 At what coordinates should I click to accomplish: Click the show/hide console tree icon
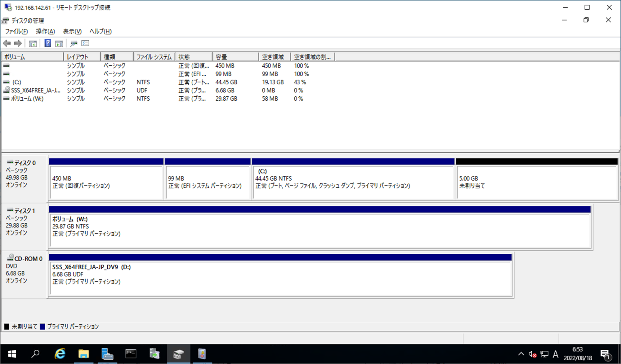33,43
